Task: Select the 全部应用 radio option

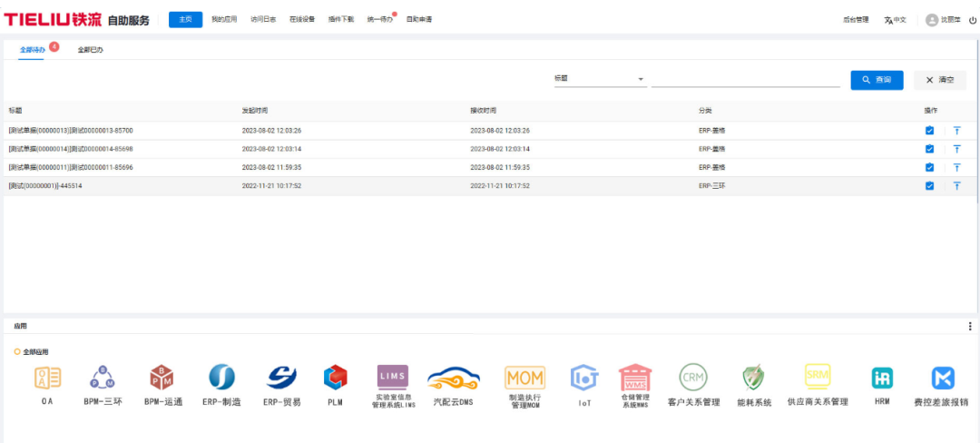Action: click(17, 352)
